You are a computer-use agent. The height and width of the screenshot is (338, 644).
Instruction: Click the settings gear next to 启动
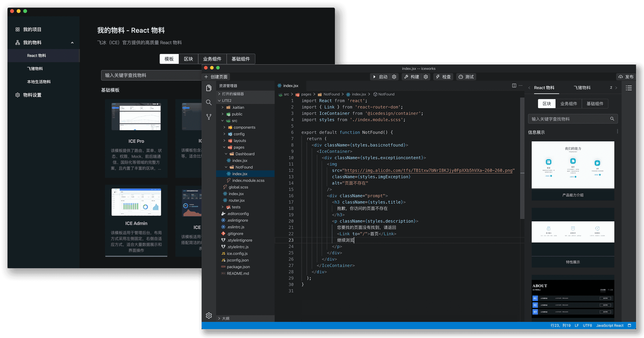[394, 77]
